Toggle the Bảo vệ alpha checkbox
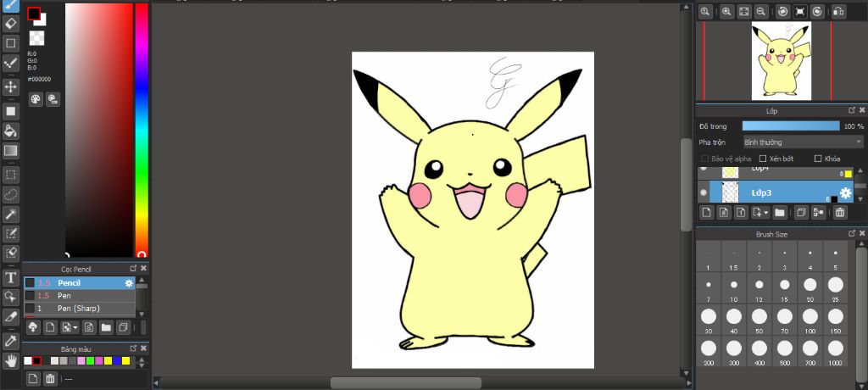This screenshot has width=868, height=390. pos(704,159)
